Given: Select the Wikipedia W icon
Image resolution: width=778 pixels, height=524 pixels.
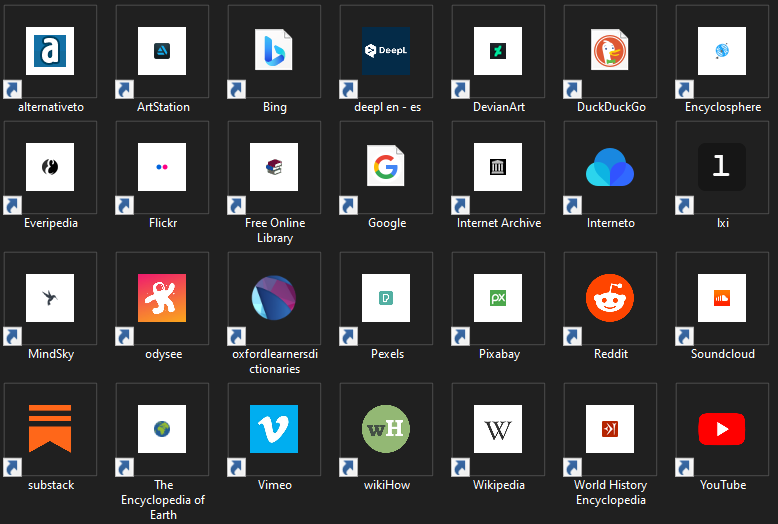Looking at the screenshot, I should tap(498, 429).
